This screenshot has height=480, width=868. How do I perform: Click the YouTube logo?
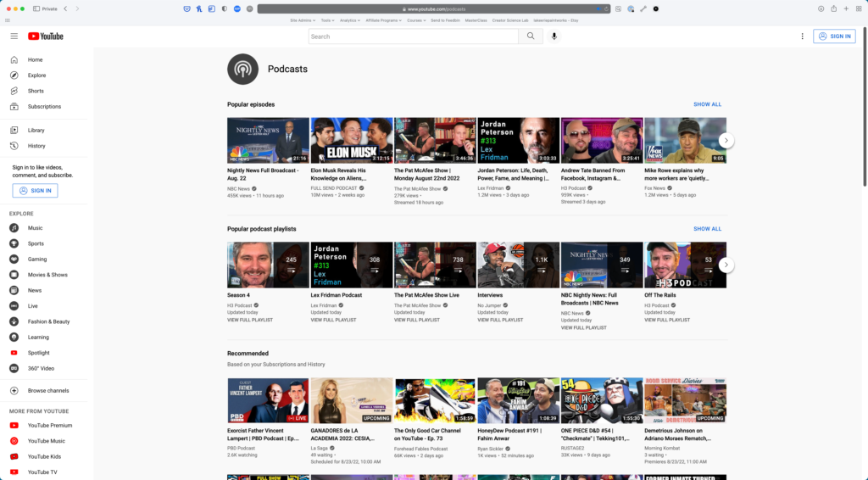pos(46,36)
